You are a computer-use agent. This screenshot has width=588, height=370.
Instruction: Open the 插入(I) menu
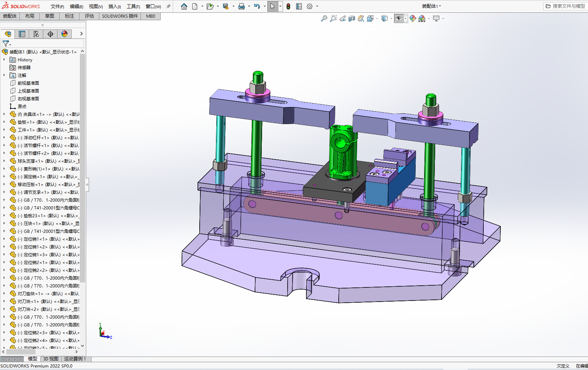coord(115,6)
